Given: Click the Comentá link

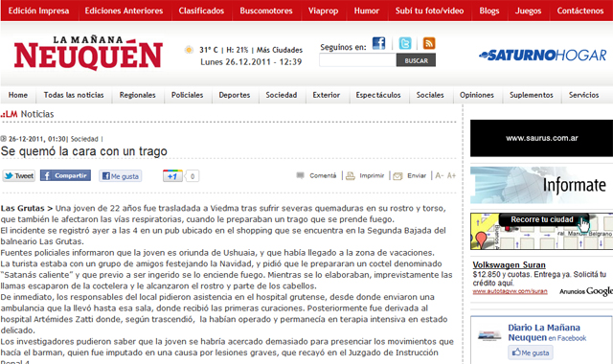Looking at the screenshot, I should [x=323, y=175].
